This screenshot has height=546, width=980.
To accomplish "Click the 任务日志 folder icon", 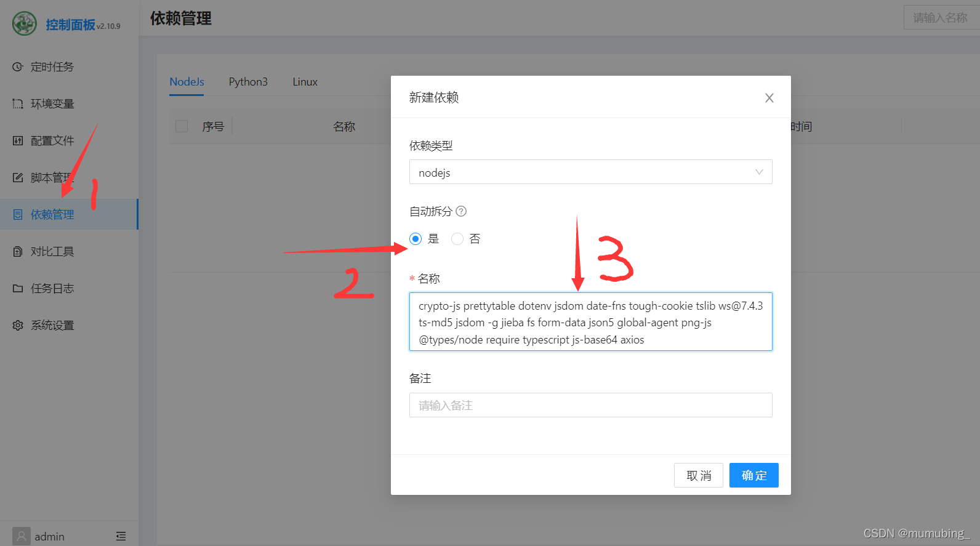I will [x=18, y=288].
